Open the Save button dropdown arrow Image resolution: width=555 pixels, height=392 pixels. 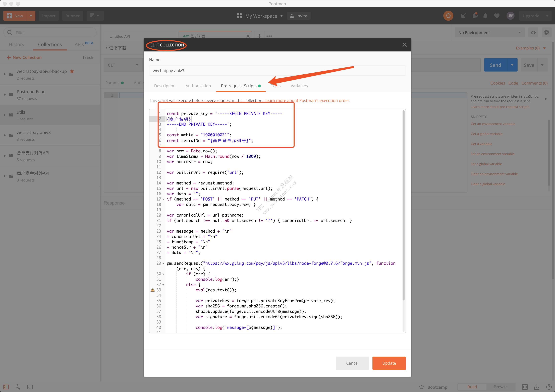point(542,65)
